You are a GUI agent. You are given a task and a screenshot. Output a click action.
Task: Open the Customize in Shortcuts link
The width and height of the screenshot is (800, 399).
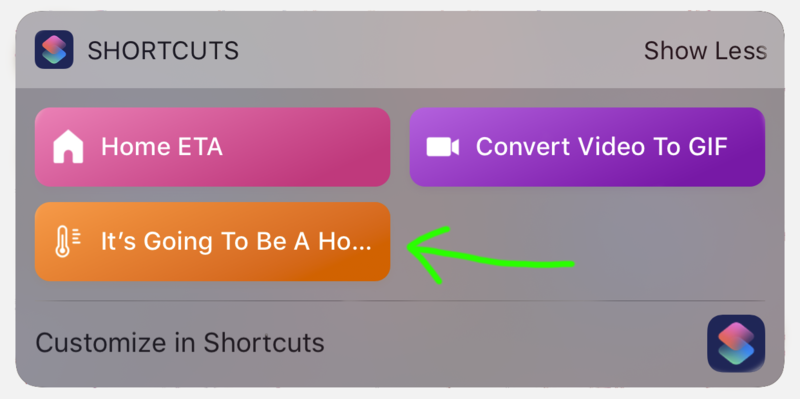tap(180, 343)
